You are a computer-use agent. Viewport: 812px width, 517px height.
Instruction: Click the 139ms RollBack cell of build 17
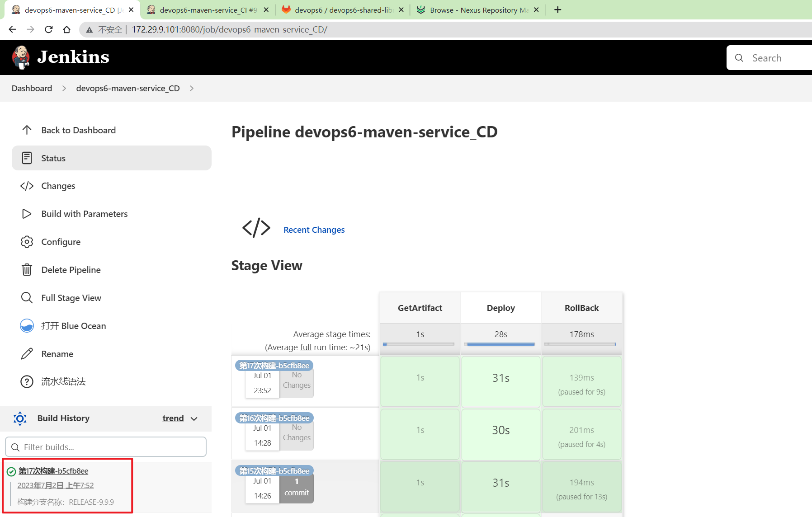(x=581, y=381)
